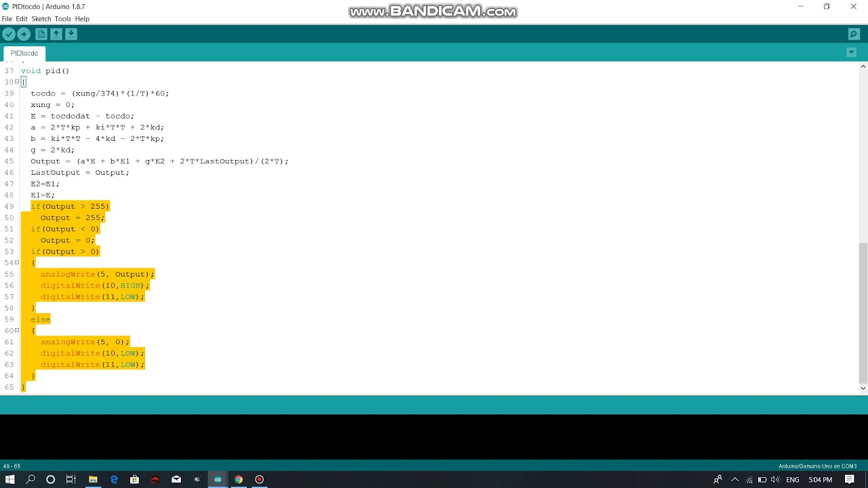Open Microsoft Store from the taskbar
This screenshot has height=488, width=868.
[x=134, y=479]
